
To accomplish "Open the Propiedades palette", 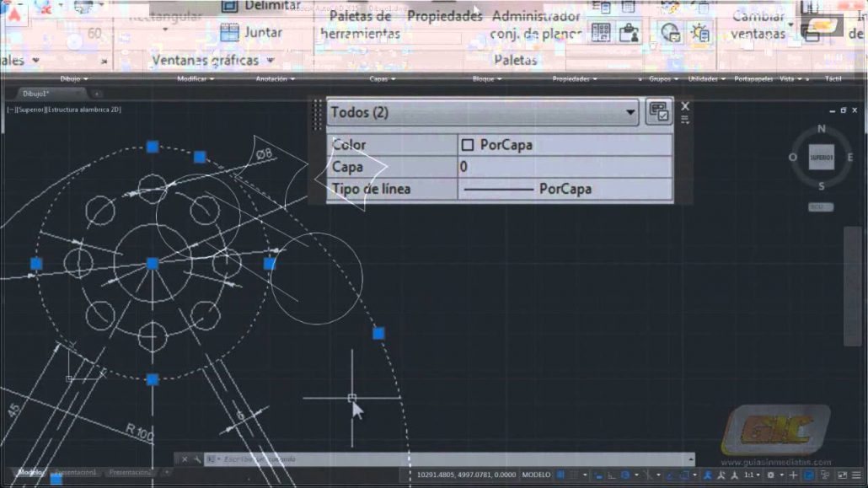I will (x=445, y=16).
